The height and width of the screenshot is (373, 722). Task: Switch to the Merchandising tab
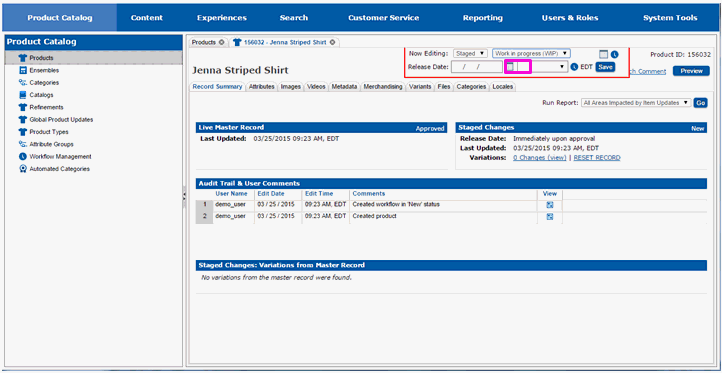pyautogui.click(x=383, y=87)
